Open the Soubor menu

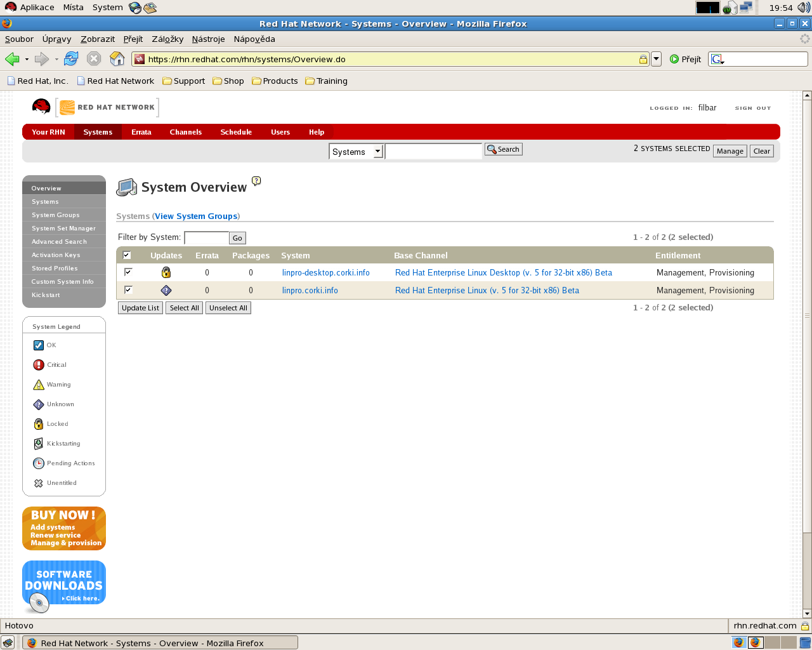coord(19,39)
